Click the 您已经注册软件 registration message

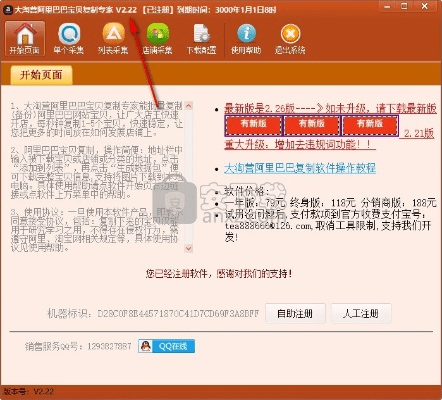[x=219, y=274]
